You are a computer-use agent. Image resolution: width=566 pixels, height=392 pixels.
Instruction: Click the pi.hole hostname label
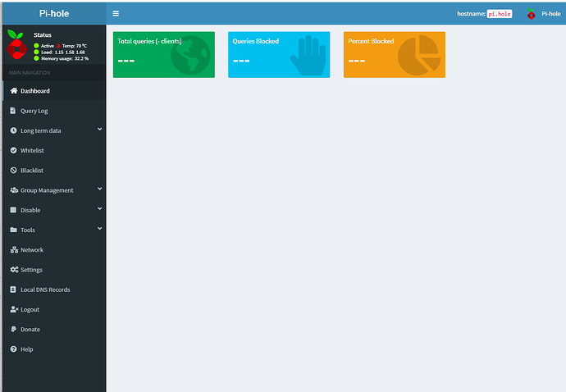click(x=500, y=14)
